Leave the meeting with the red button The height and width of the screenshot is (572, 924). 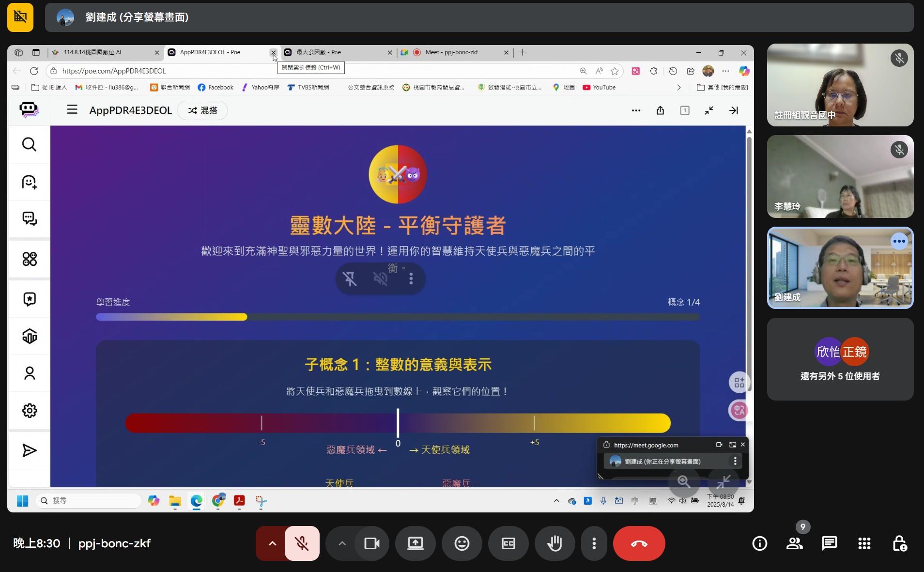tap(639, 543)
